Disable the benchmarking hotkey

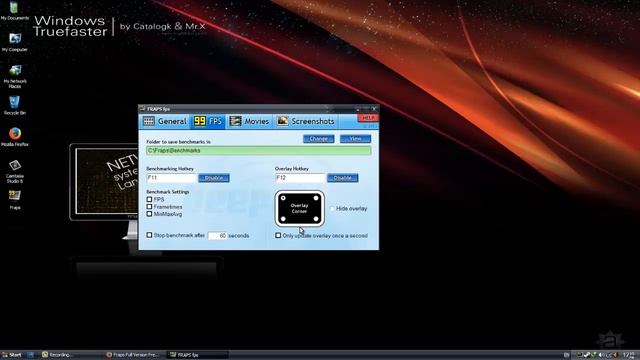click(x=214, y=178)
